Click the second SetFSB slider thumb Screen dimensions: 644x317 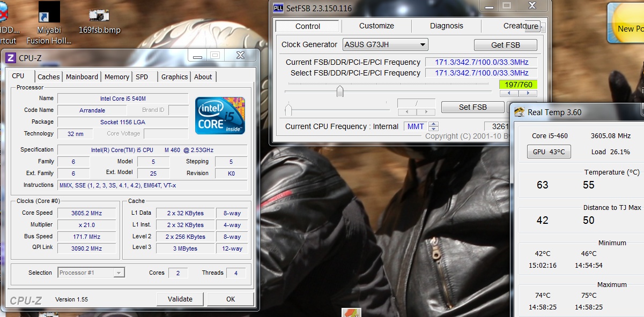288,110
